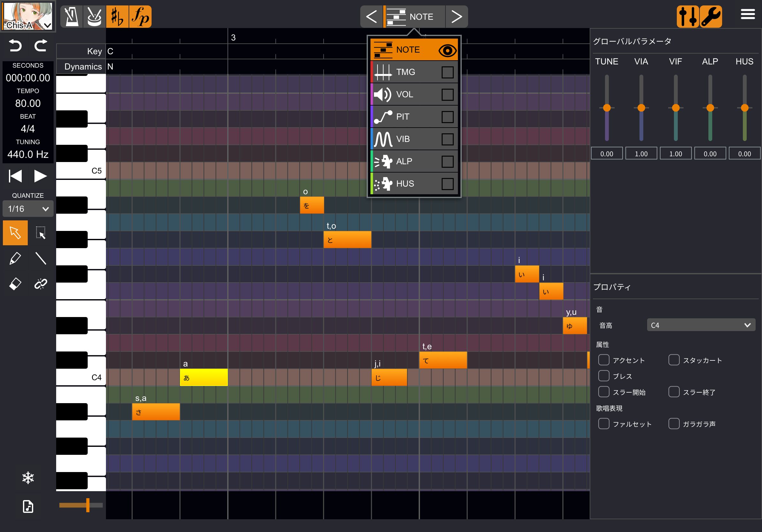Click the beat value 4/4
This screenshot has height=532, width=762.
28,129
